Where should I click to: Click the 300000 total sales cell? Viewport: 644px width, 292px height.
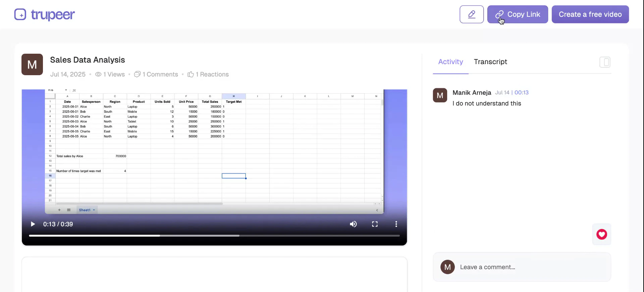point(210,127)
